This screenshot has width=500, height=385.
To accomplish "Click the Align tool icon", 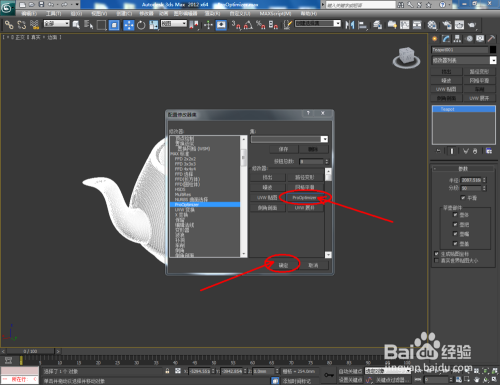I will pos(362,25).
